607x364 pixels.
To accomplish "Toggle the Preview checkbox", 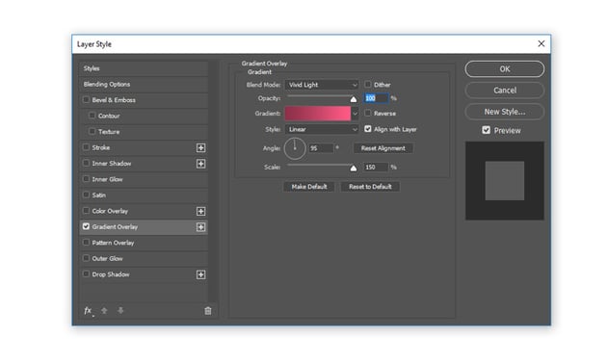I will pyautogui.click(x=487, y=130).
